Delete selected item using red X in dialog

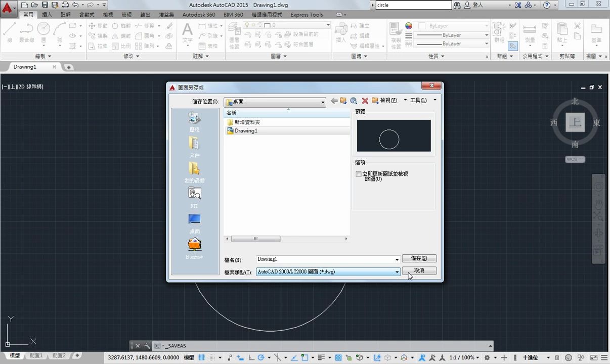click(x=365, y=101)
